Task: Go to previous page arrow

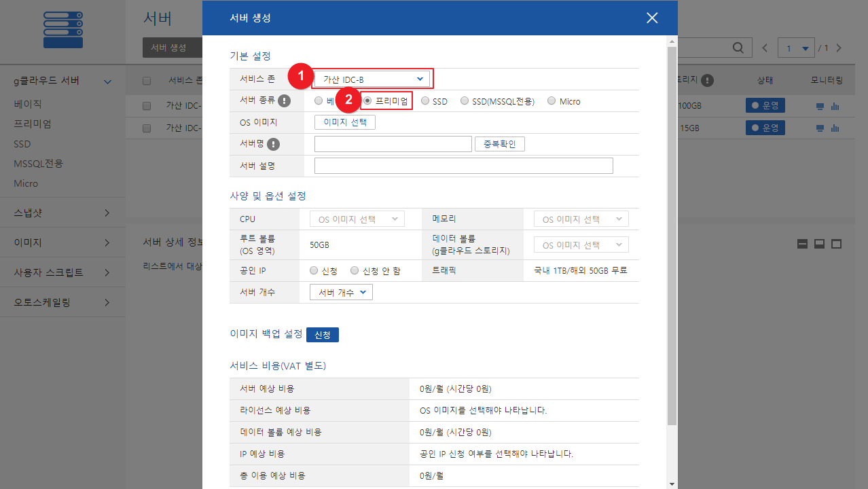Action: point(765,48)
